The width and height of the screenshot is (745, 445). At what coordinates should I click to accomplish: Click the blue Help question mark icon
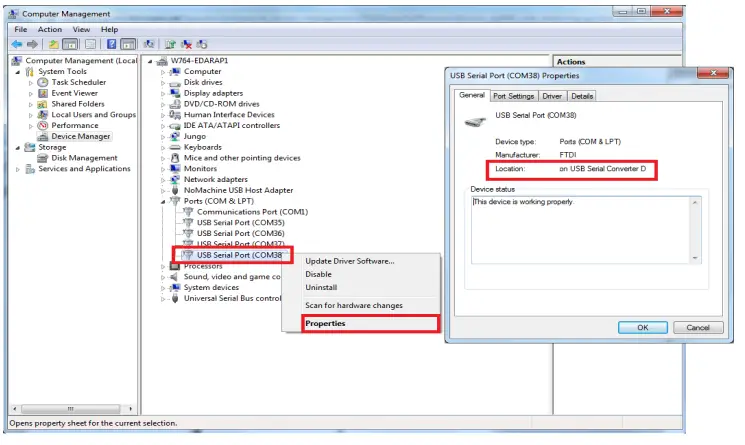pos(111,44)
